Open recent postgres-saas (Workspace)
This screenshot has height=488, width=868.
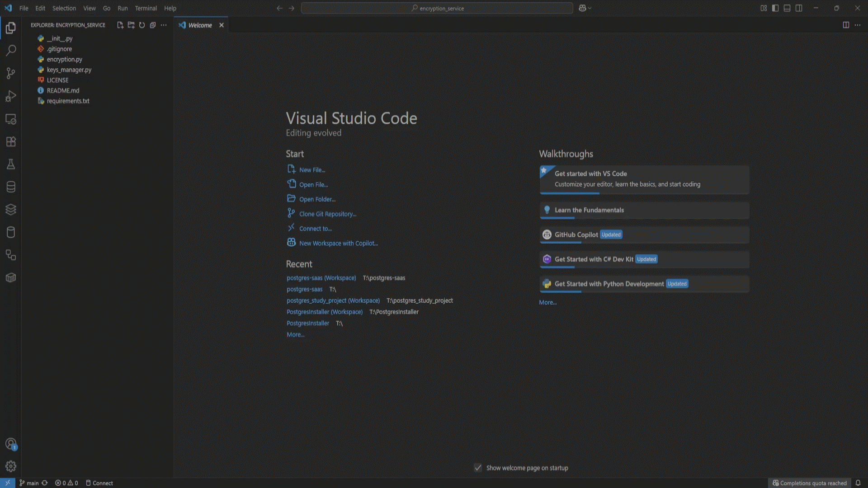tap(321, 278)
